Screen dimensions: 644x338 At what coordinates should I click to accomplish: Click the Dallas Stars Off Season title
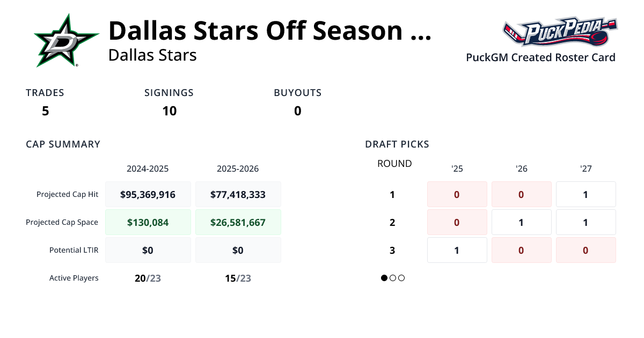(268, 30)
